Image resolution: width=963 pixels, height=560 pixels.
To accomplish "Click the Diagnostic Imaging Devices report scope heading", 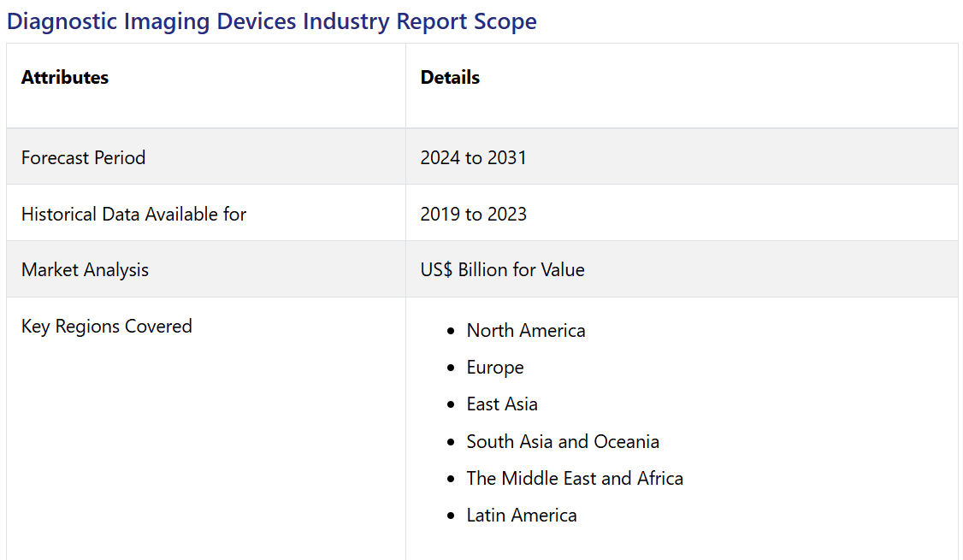I will (272, 21).
